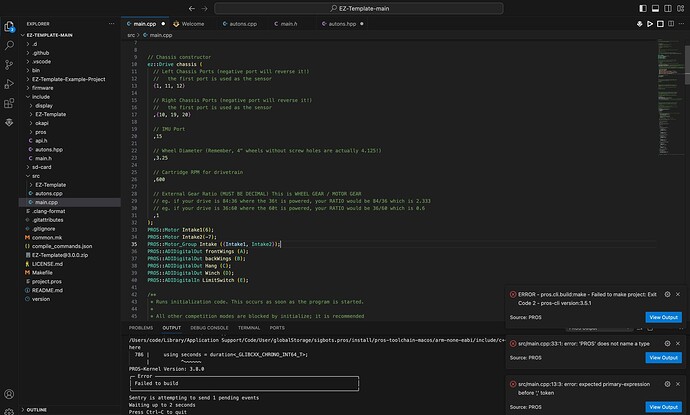
Task: Click the EZ-Template-main command center search box
Action: click(359, 8)
